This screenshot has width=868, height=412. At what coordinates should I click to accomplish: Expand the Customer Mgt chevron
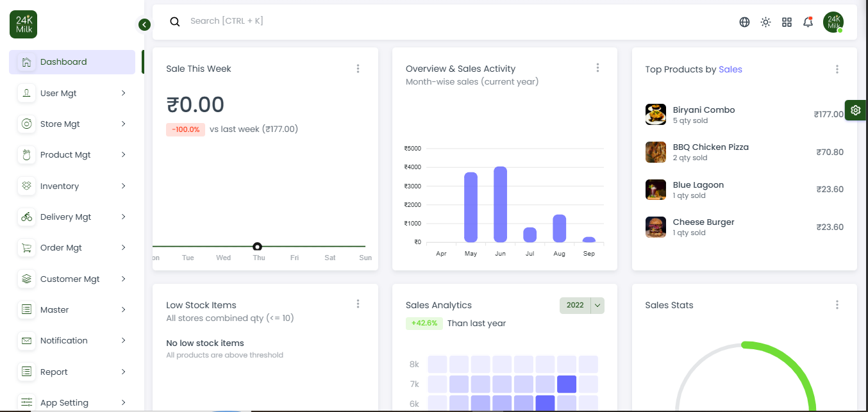123,279
